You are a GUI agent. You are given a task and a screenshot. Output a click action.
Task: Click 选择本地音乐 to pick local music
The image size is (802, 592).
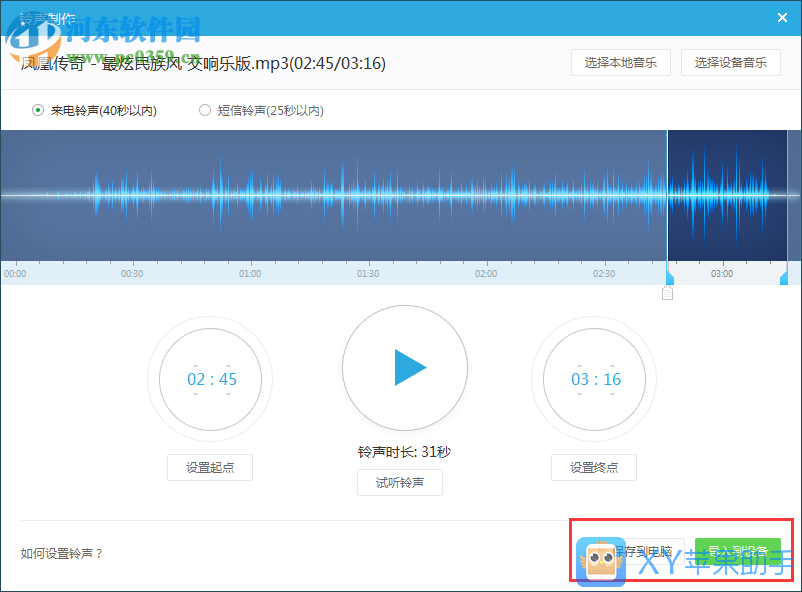tap(620, 62)
